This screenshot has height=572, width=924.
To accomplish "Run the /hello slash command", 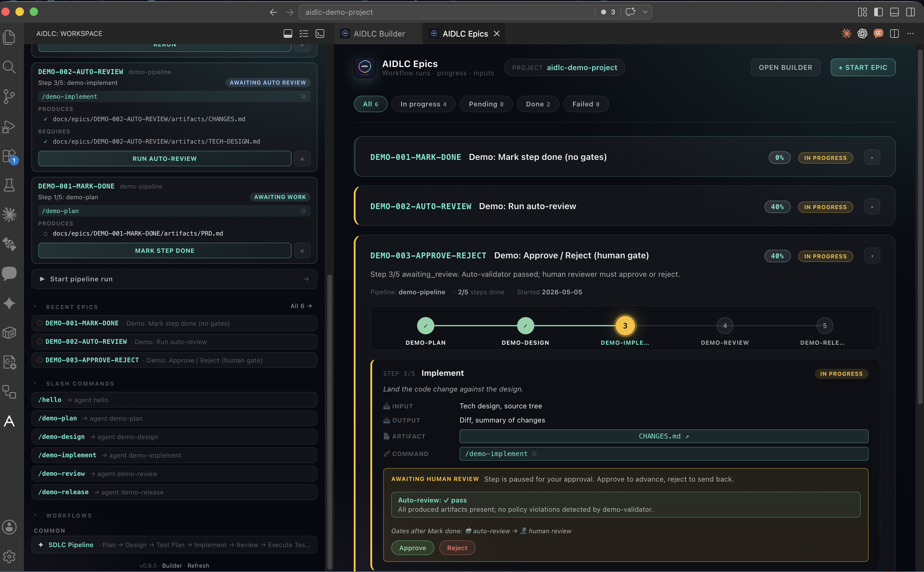I will (x=174, y=400).
